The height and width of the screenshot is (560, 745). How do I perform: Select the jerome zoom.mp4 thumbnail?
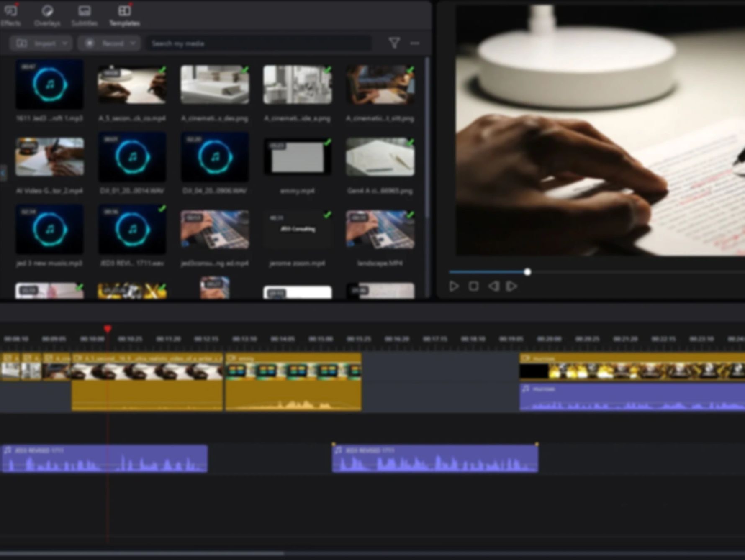[x=297, y=230]
